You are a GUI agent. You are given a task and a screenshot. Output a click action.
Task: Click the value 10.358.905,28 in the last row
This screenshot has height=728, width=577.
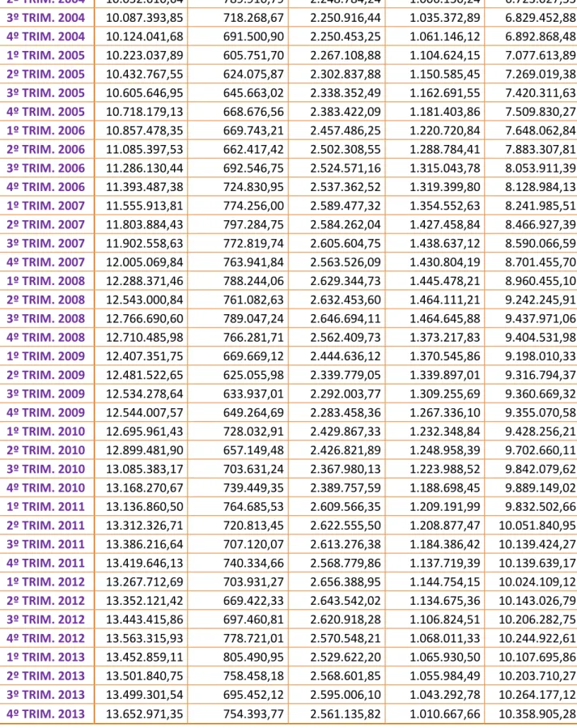point(537,713)
